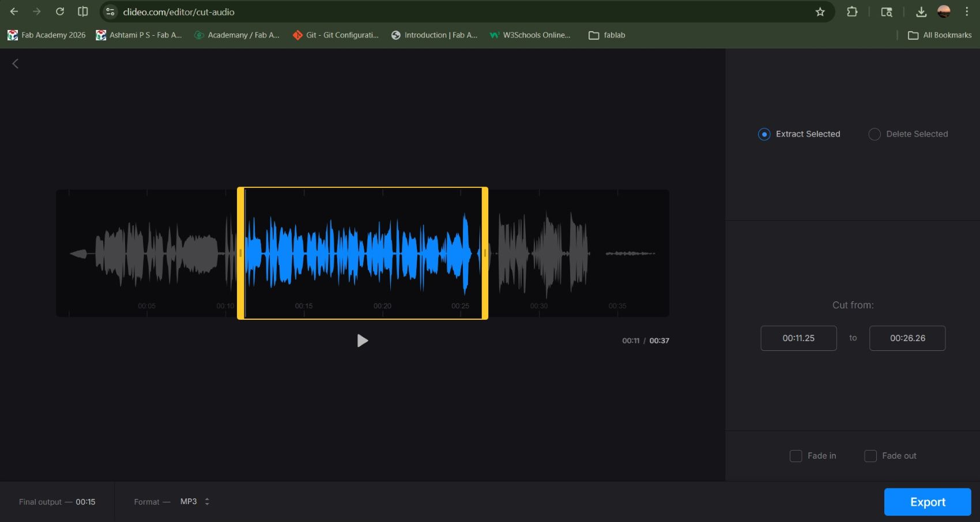The width and height of the screenshot is (980, 522).
Task: Play the audio preview
Action: click(x=362, y=341)
